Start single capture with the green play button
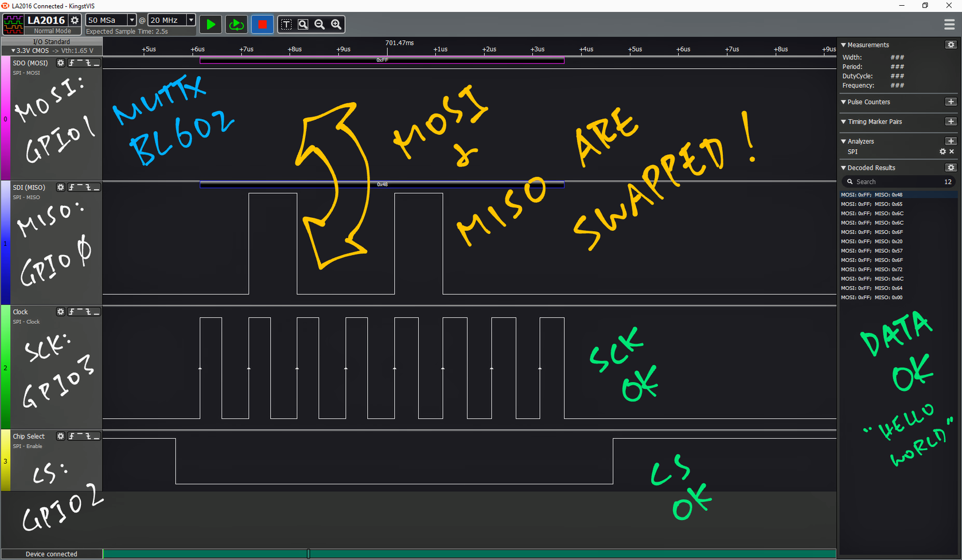The height and width of the screenshot is (560, 962). click(x=211, y=25)
